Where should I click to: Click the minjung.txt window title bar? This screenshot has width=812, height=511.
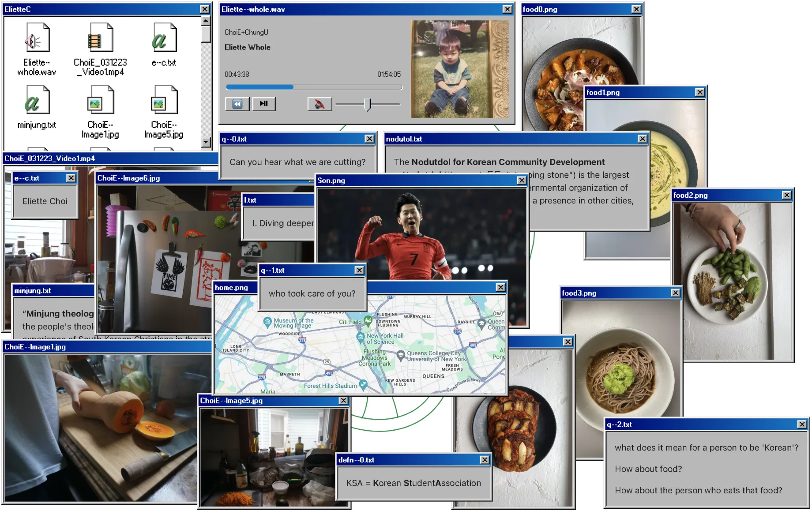click(x=53, y=291)
